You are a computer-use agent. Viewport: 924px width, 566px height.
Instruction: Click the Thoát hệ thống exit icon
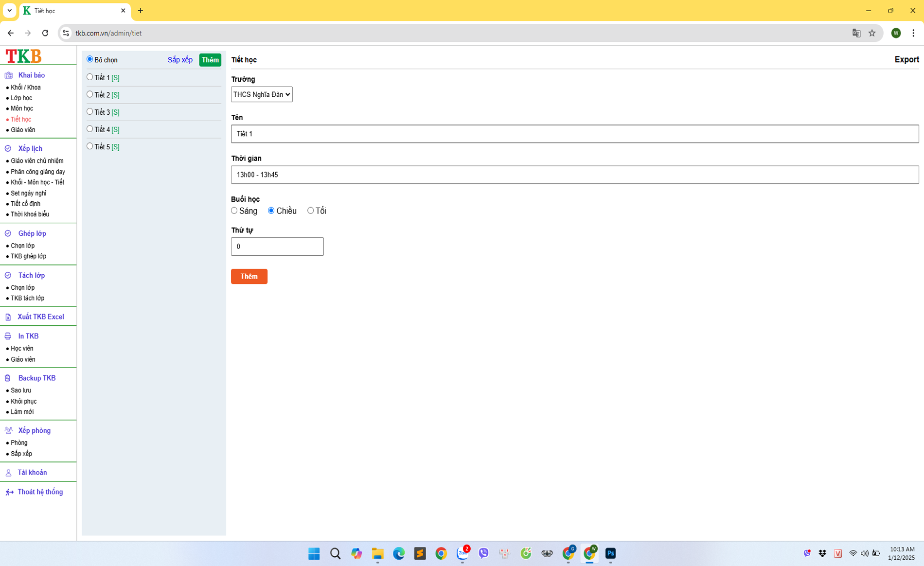tap(9, 492)
